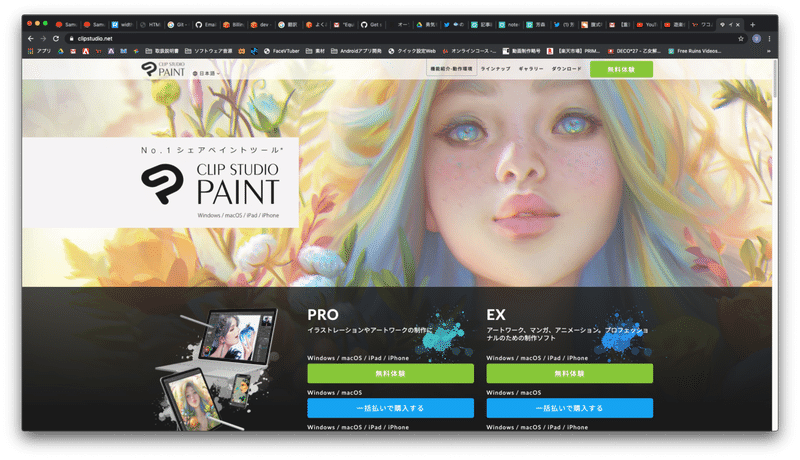Switch to the 'widt' browser tab

(122, 24)
